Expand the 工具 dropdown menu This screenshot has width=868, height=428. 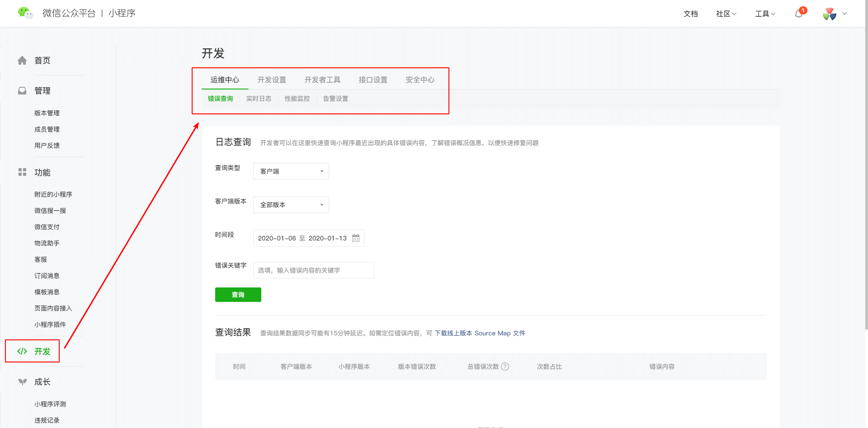(x=765, y=14)
